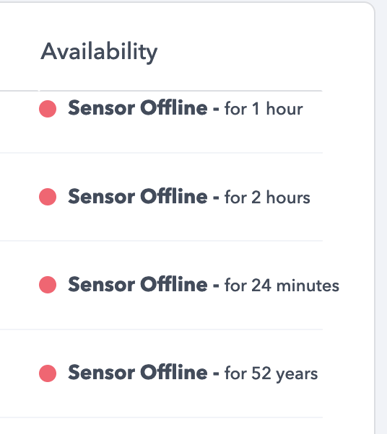Click the 'for 1 hour' duration text
This screenshot has width=387, height=434.
(264, 109)
